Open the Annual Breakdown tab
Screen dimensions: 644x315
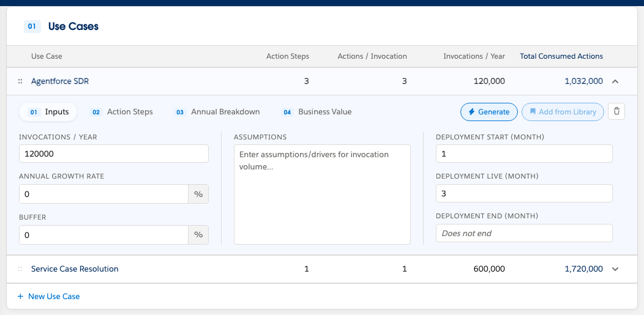[x=217, y=111]
